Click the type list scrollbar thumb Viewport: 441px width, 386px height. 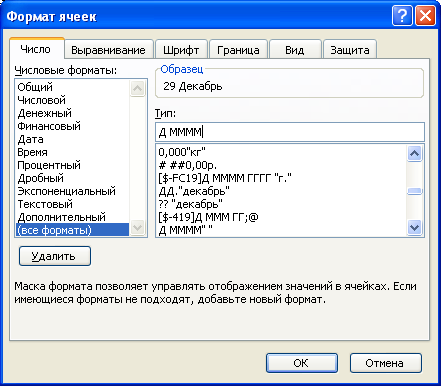[x=415, y=191]
